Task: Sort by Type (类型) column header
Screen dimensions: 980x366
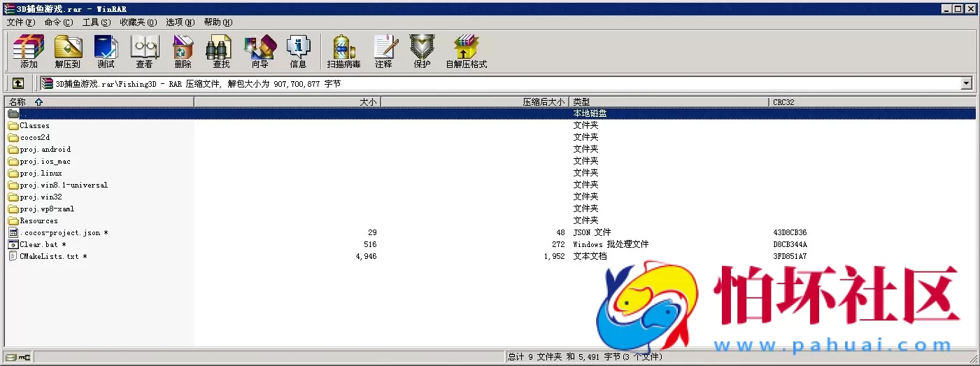Action: pos(669,101)
